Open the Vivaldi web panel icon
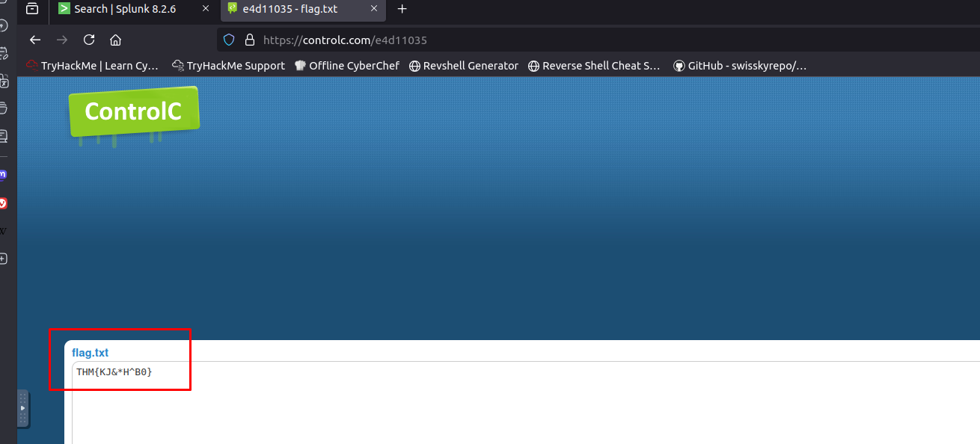 (x=3, y=203)
